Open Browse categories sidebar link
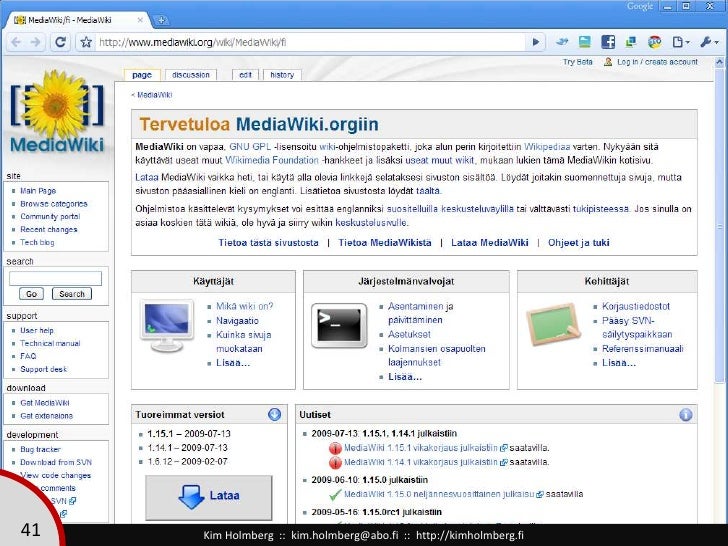This screenshot has width=728, height=546. point(54,204)
